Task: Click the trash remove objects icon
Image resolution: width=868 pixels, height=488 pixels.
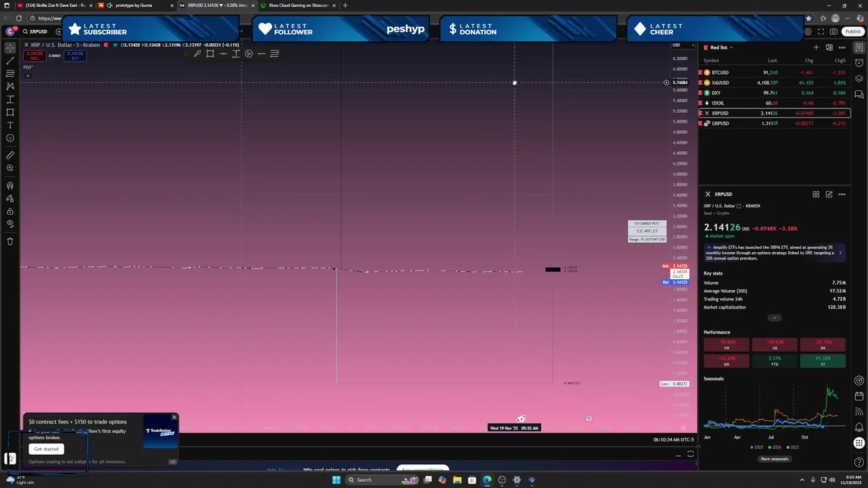Action: 10,241
